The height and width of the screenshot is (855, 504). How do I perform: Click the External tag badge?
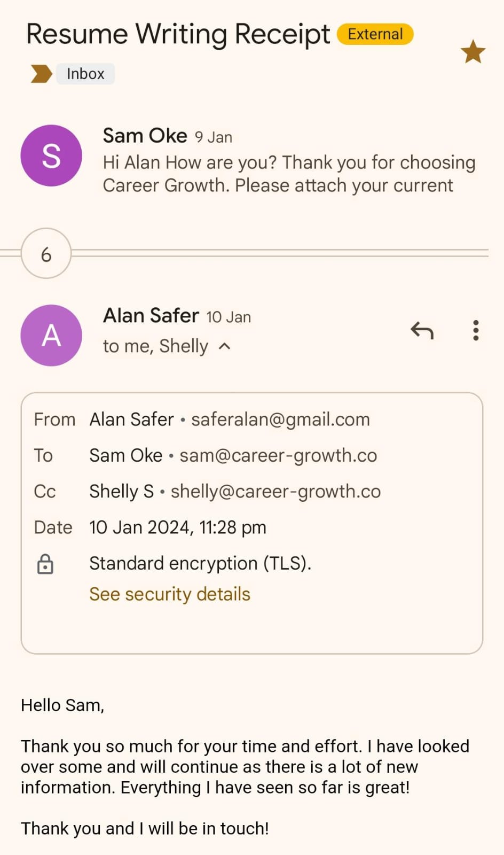[x=375, y=34]
